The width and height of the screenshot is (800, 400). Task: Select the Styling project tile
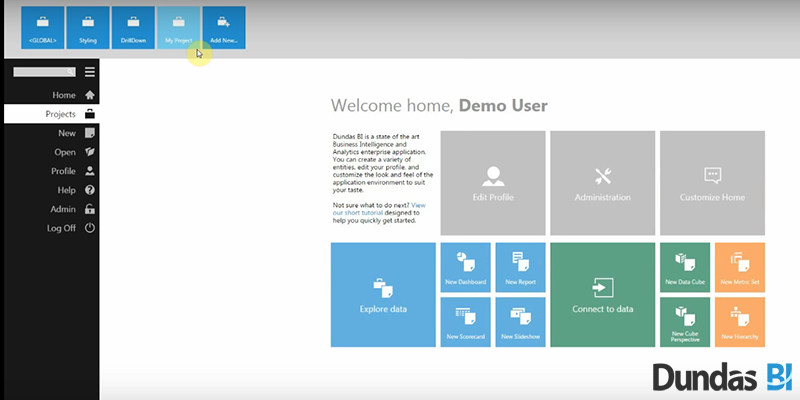(88, 27)
